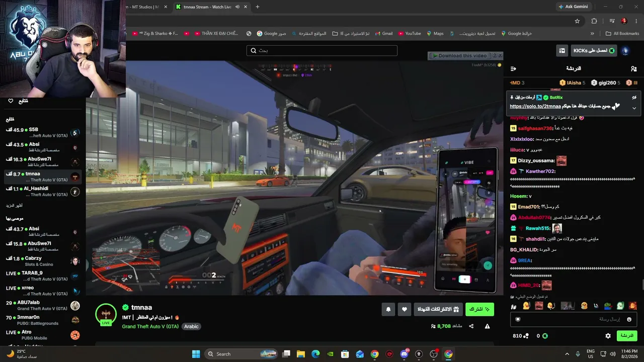Close the Download this video bar
Image resolution: width=644 pixels, height=362 pixels.
pyautogui.click(x=500, y=56)
